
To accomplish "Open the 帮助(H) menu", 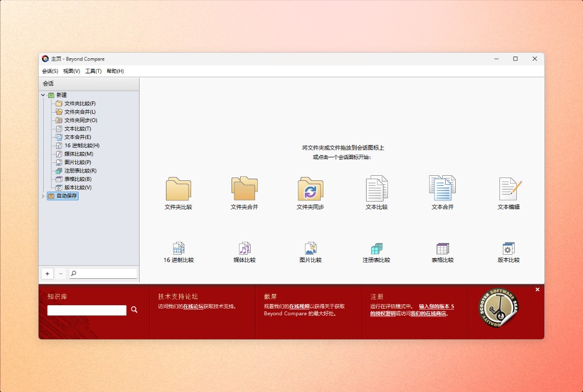I will 115,71.
